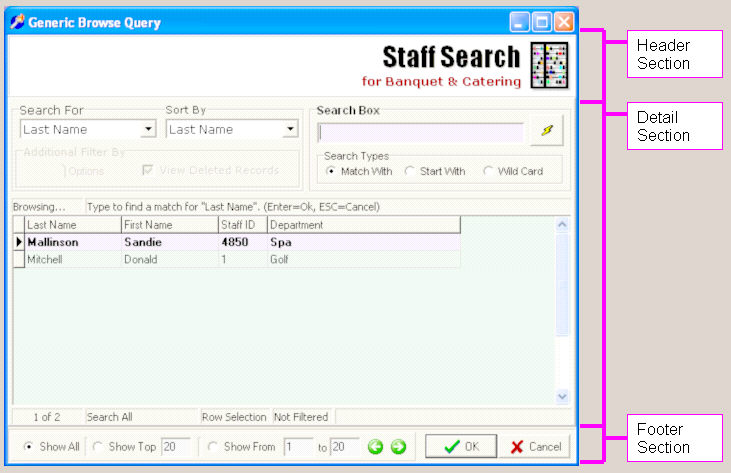The image size is (731, 473).
Task: Click the app icon in title bar
Action: 17,22
